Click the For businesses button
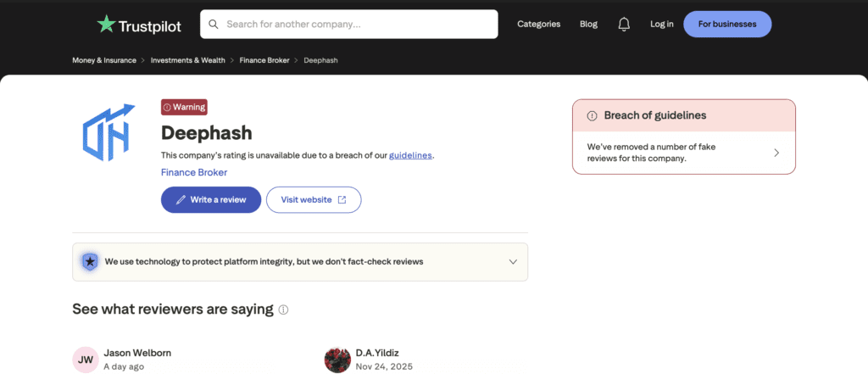Screen dimensions: 868x374 (727, 25)
